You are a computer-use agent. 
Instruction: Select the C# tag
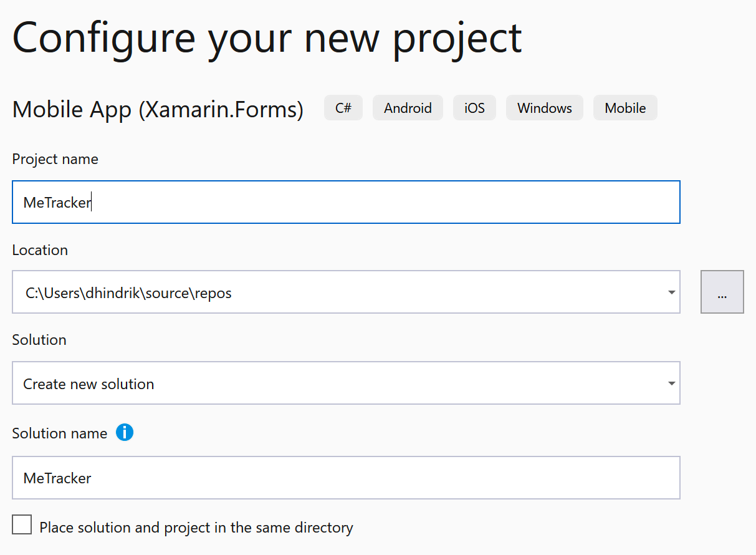(x=343, y=108)
